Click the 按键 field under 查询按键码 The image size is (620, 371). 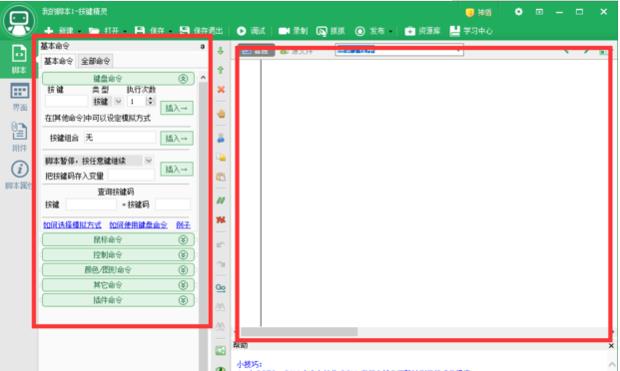pyautogui.click(x=91, y=204)
